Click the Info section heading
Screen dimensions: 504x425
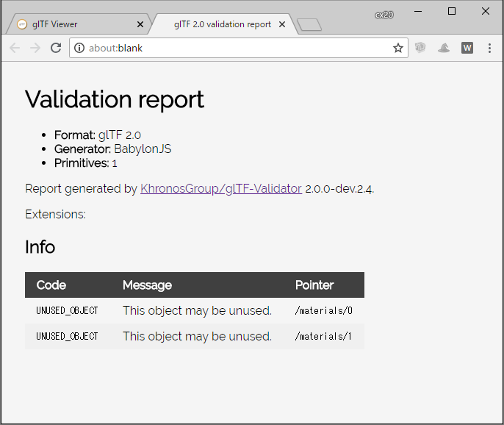pos(40,247)
